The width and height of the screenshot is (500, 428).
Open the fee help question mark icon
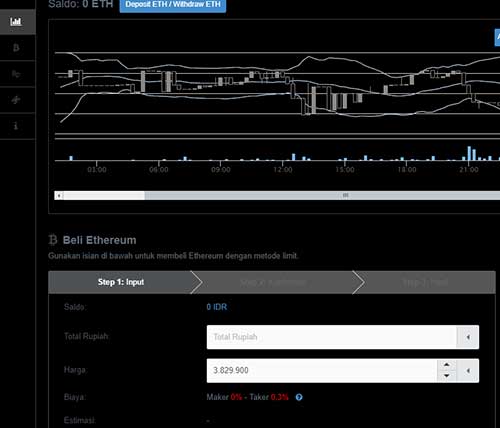(299, 397)
